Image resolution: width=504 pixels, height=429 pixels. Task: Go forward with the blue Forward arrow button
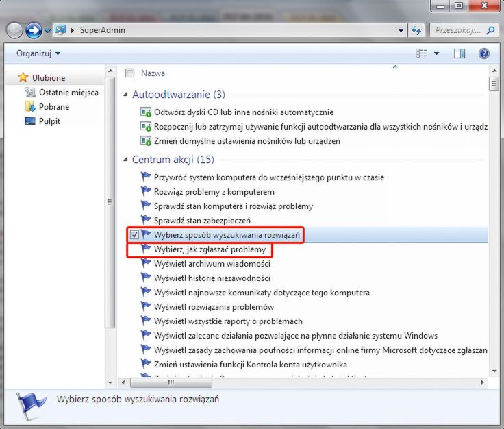(34, 31)
